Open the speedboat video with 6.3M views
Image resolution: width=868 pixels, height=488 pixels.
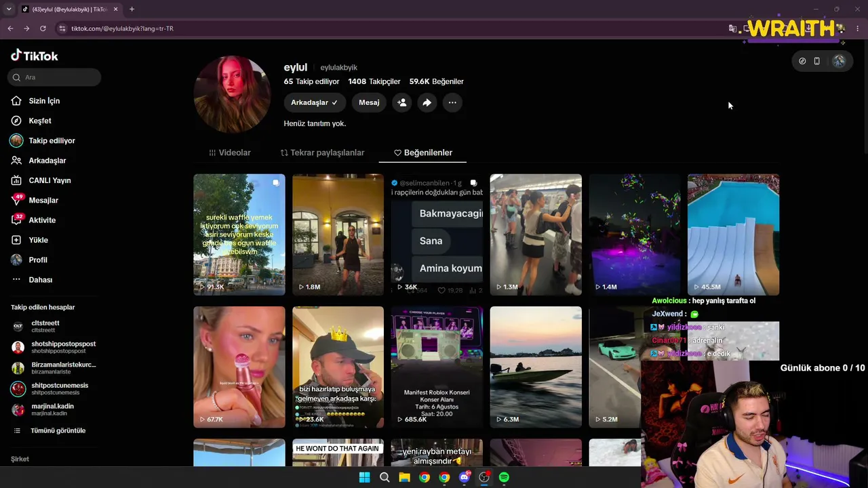(536, 367)
